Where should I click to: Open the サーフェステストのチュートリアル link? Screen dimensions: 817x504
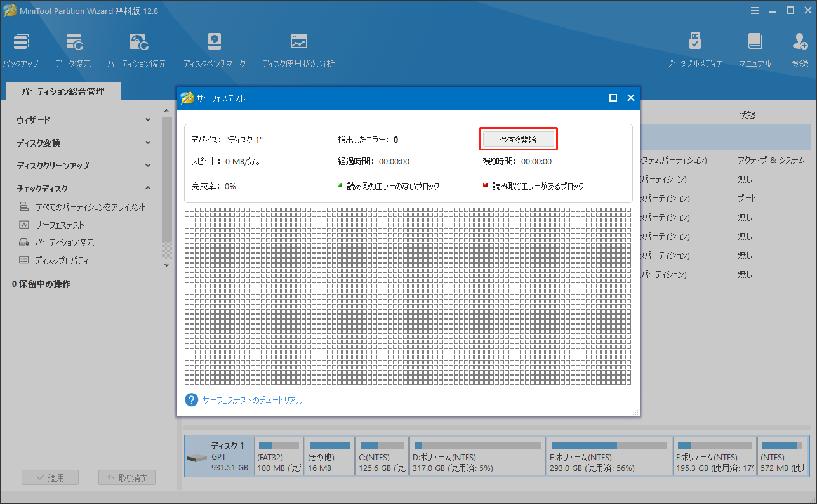(253, 400)
